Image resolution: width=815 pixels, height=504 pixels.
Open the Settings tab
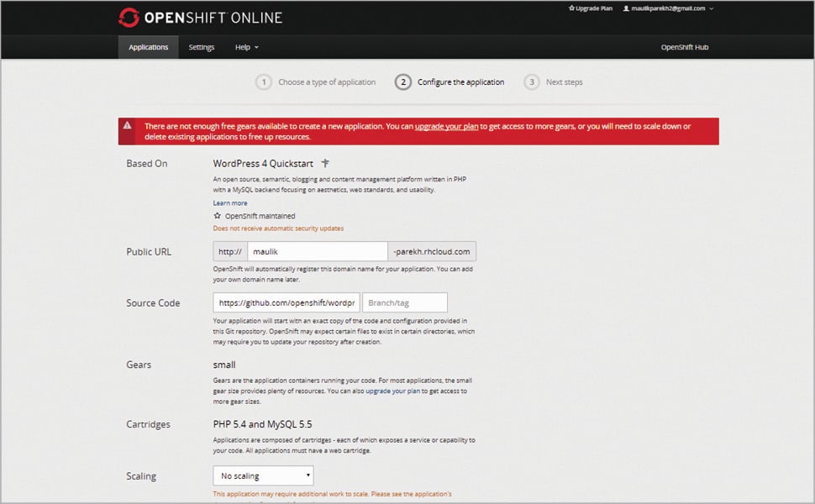pos(202,47)
